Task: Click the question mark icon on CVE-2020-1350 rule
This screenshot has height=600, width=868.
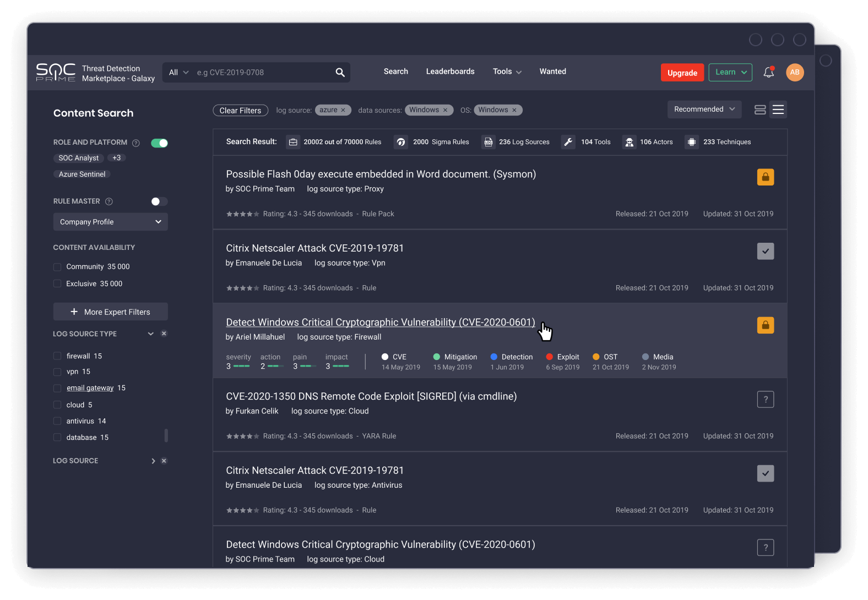Action: 765,400
